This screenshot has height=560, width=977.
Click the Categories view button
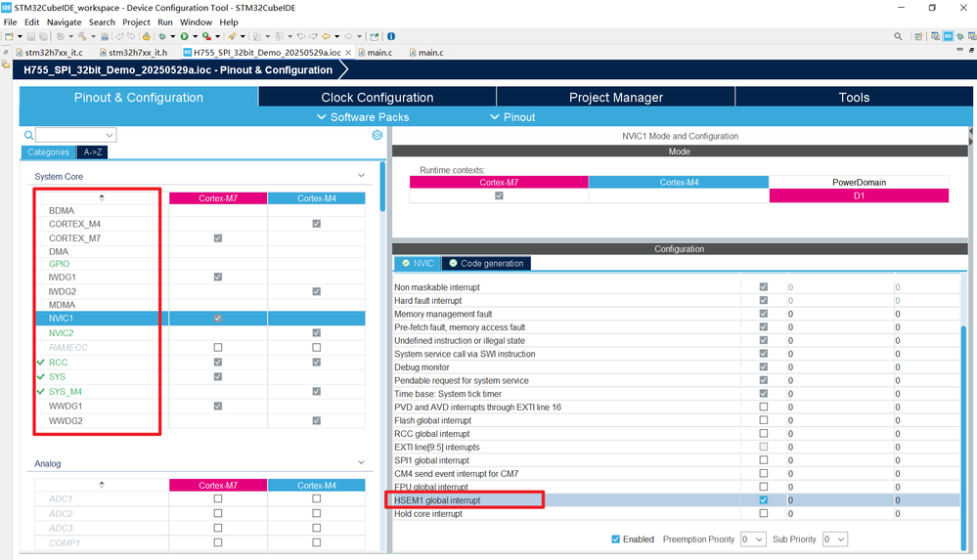coord(48,152)
